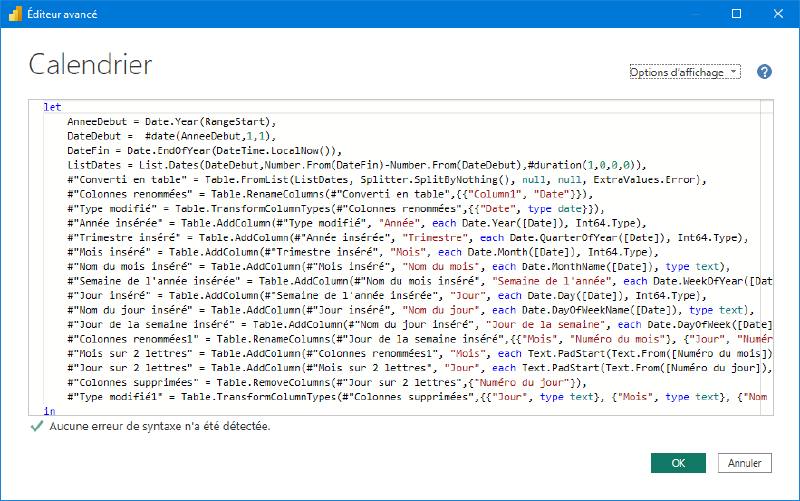Confirm with the OK button
This screenshot has height=501, width=800.
tap(678, 463)
